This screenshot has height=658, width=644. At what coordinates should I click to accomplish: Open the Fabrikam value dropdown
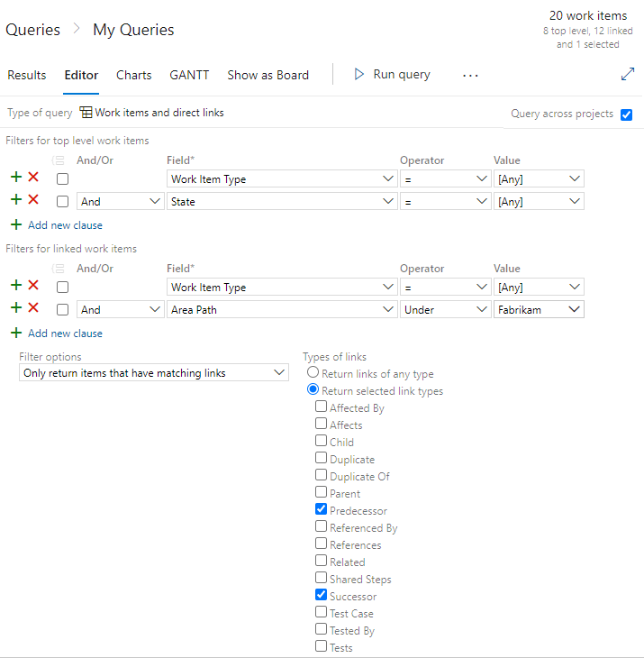click(x=539, y=310)
